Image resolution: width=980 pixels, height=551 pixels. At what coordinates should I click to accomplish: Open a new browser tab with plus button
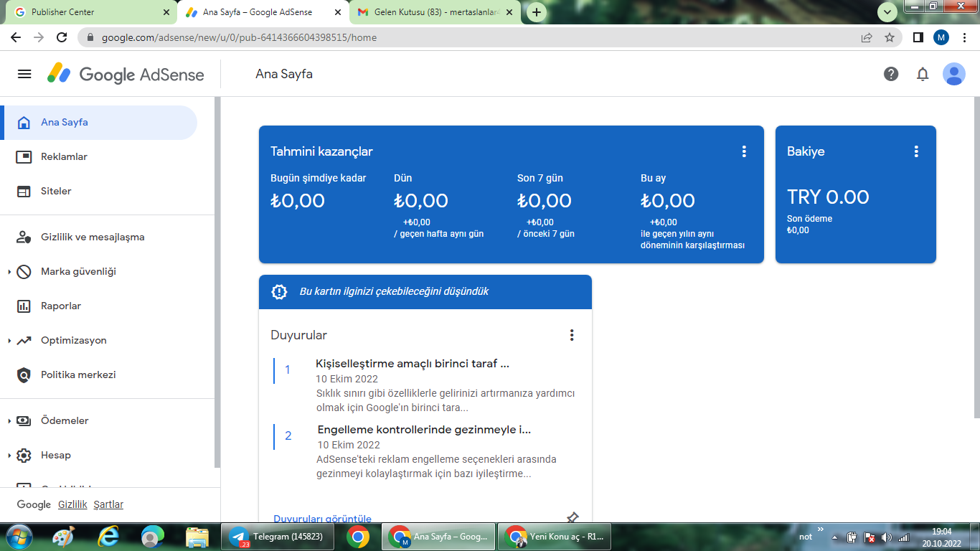(x=537, y=12)
